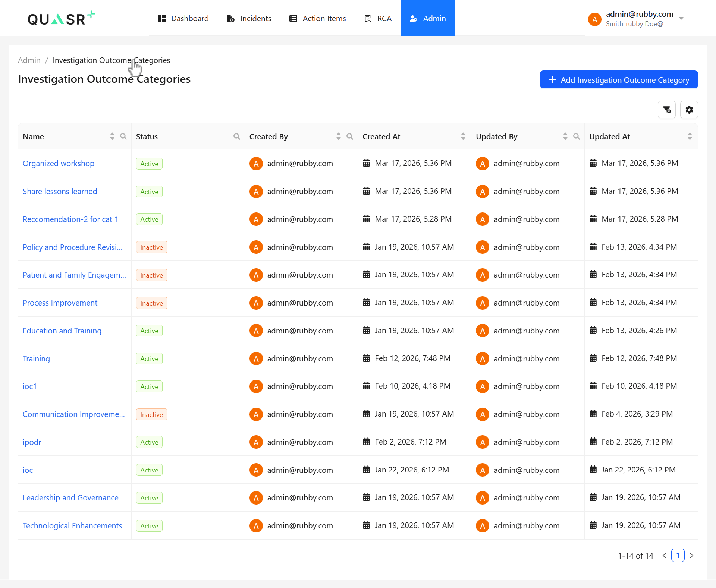Navigate to Admin via the breadcrumb
Image resolution: width=716 pixels, height=588 pixels.
point(29,60)
